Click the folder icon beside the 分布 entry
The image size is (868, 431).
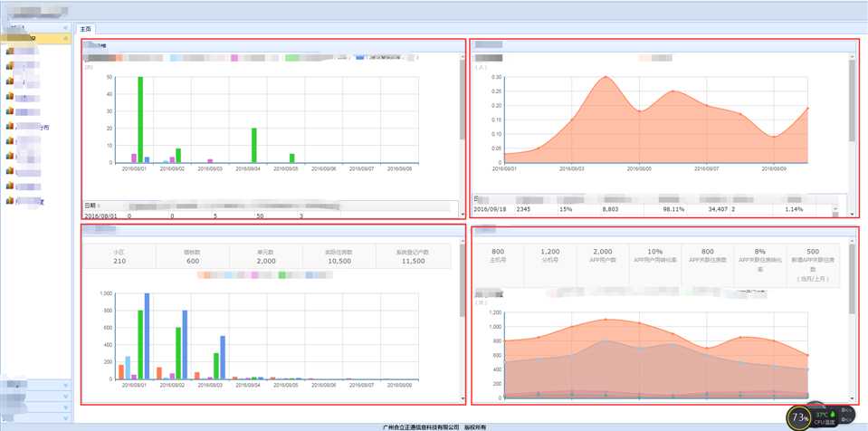(9, 127)
